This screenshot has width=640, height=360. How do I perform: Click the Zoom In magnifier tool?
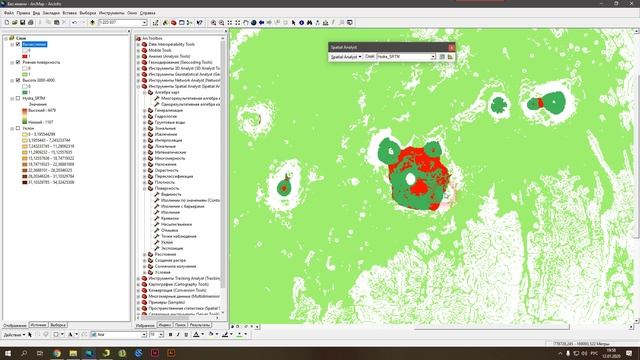point(213,22)
